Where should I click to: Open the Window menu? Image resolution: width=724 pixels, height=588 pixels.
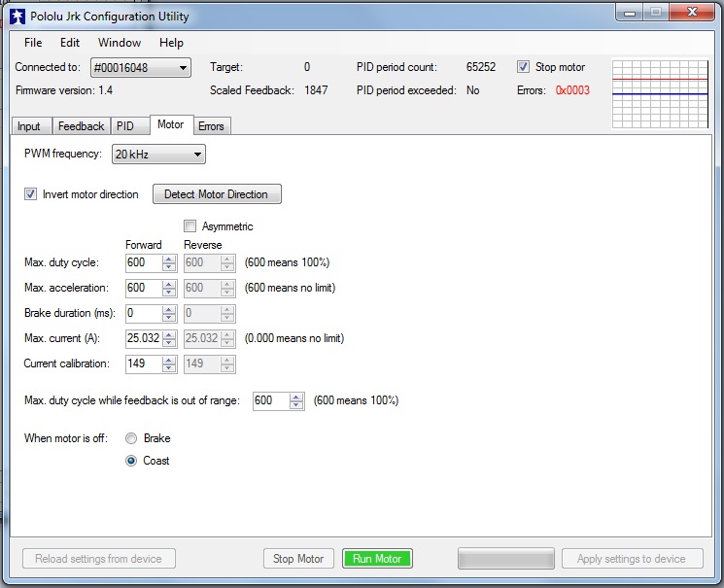point(120,43)
